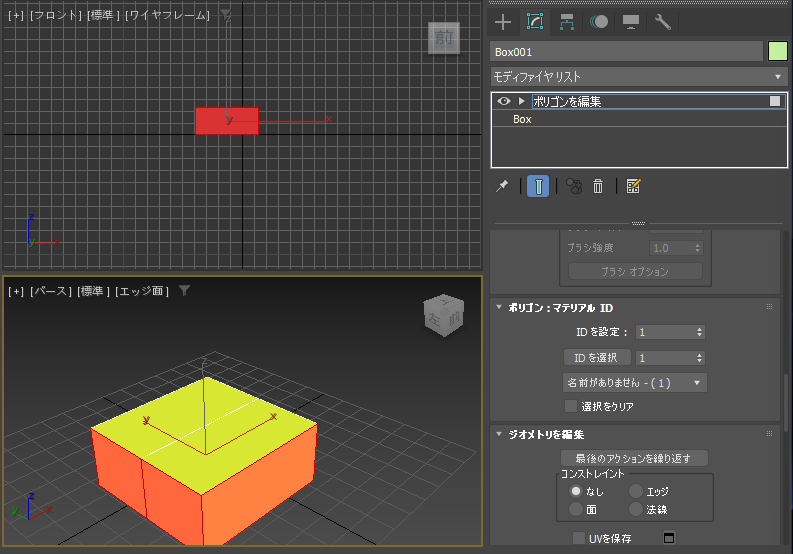Open the [ワイヤフレーム] shading menu
The height and width of the screenshot is (554, 793).
(167, 15)
